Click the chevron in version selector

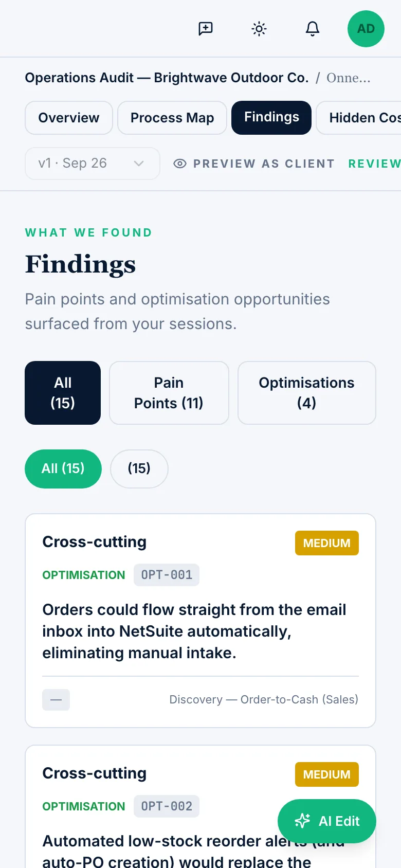tap(138, 164)
